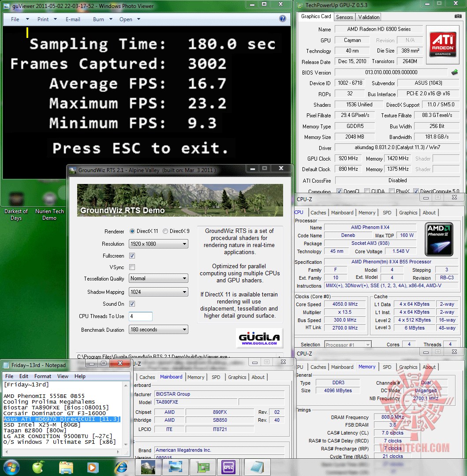Switch to CPU-Z purple taskbar icon
This screenshot has width=467, height=476.
(229, 467)
